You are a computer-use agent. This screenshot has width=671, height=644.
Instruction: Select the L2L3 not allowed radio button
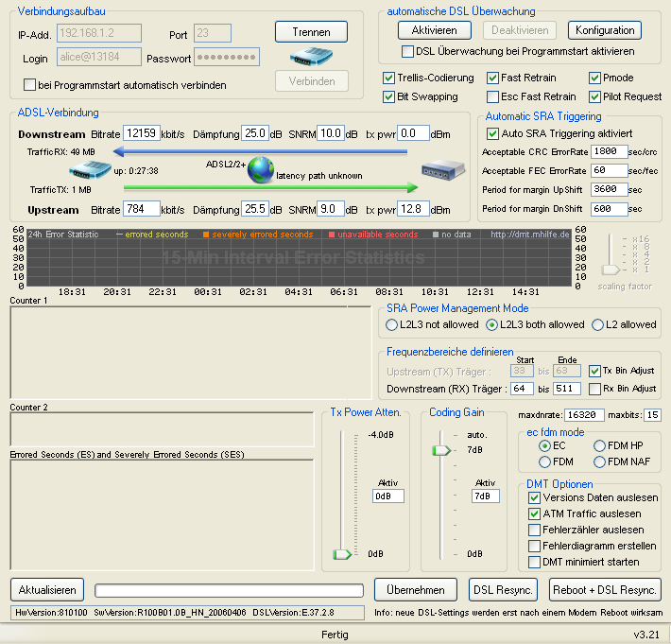tap(392, 324)
